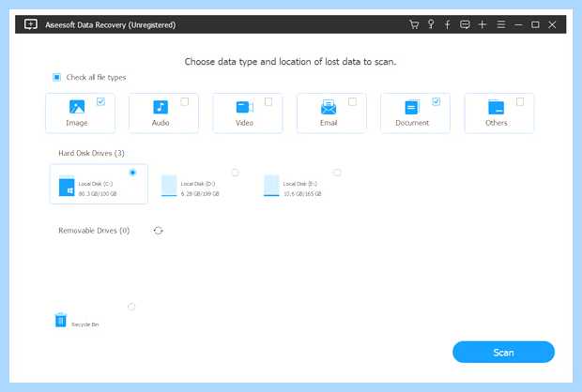Click the Image file type icon
The height and width of the screenshot is (392, 582).
77,107
